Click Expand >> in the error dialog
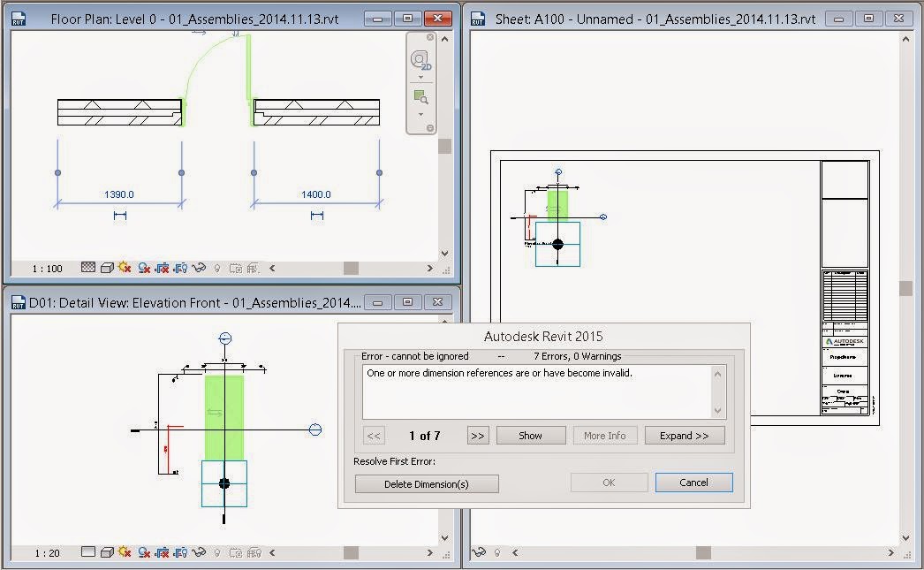 pyautogui.click(x=684, y=436)
